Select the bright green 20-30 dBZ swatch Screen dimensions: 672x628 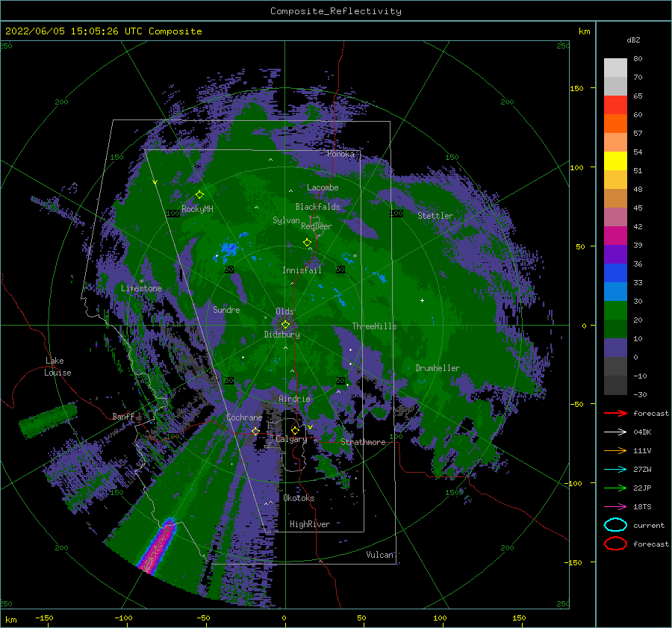615,311
